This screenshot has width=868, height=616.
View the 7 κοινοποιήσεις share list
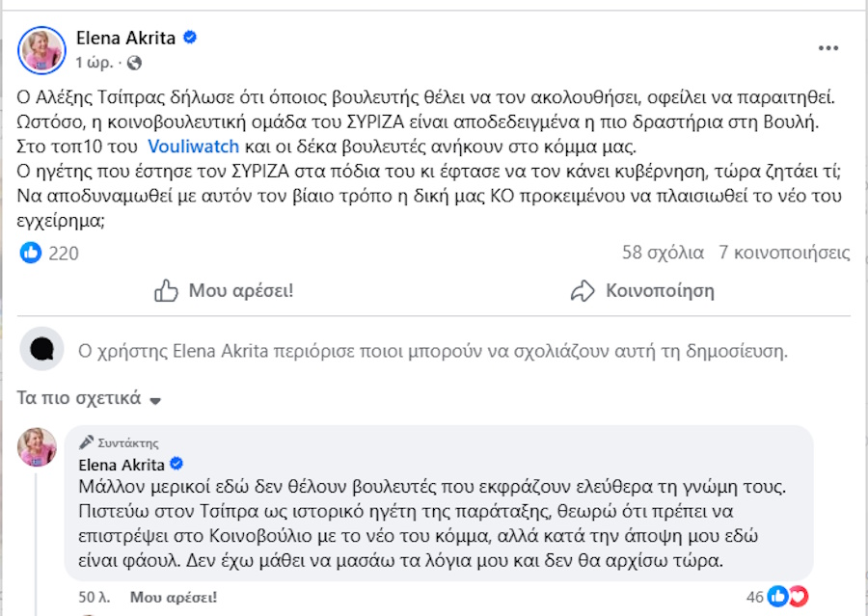coord(784,252)
